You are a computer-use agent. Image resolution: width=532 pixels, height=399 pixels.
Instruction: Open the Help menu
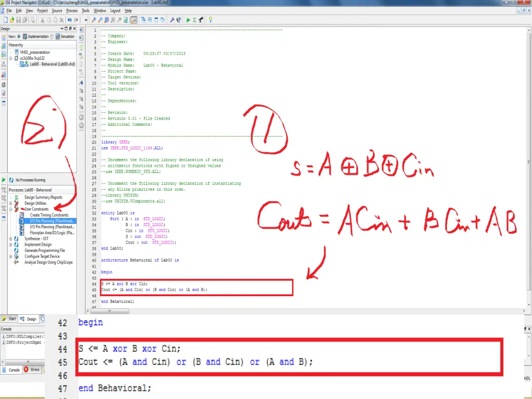pos(128,11)
